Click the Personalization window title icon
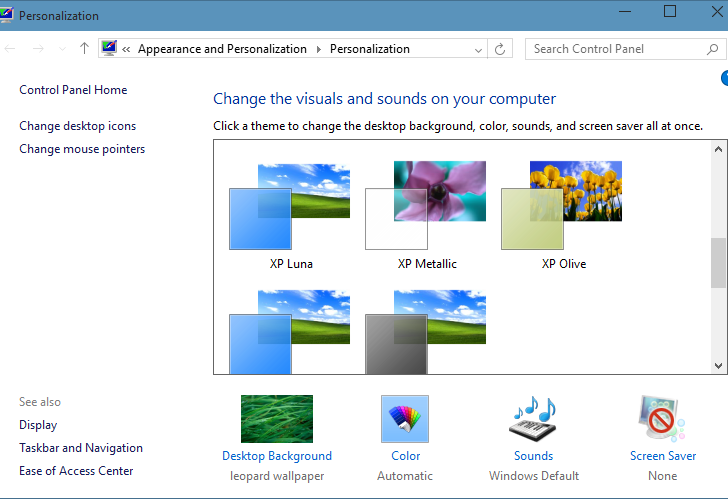This screenshot has height=499, width=728. (6, 15)
